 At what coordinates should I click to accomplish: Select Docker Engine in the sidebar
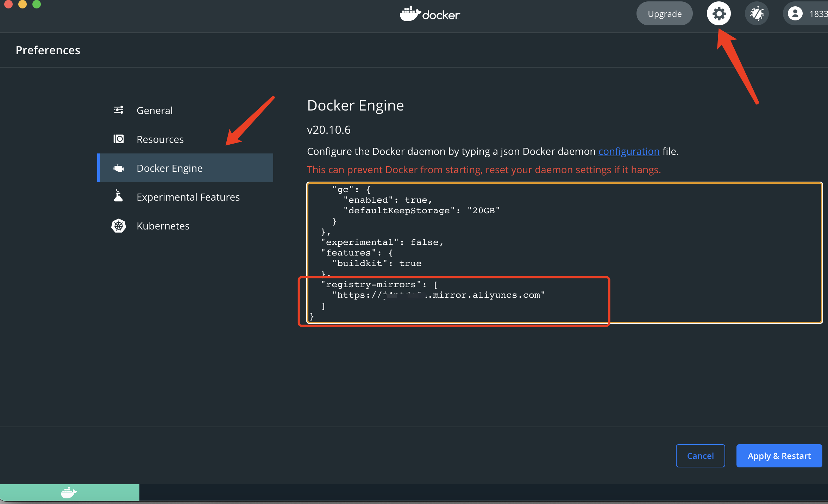point(185,168)
